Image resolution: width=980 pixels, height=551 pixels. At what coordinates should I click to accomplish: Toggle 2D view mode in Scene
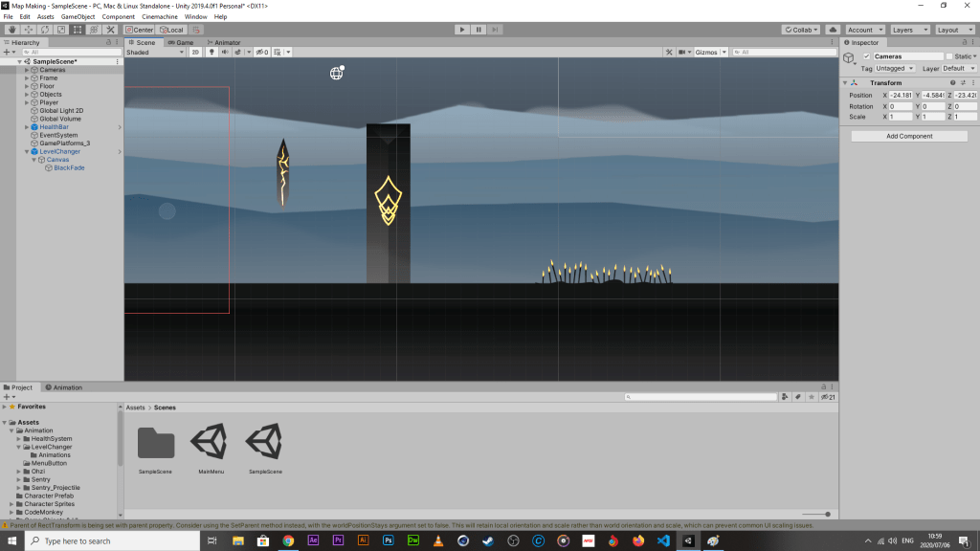pos(194,52)
